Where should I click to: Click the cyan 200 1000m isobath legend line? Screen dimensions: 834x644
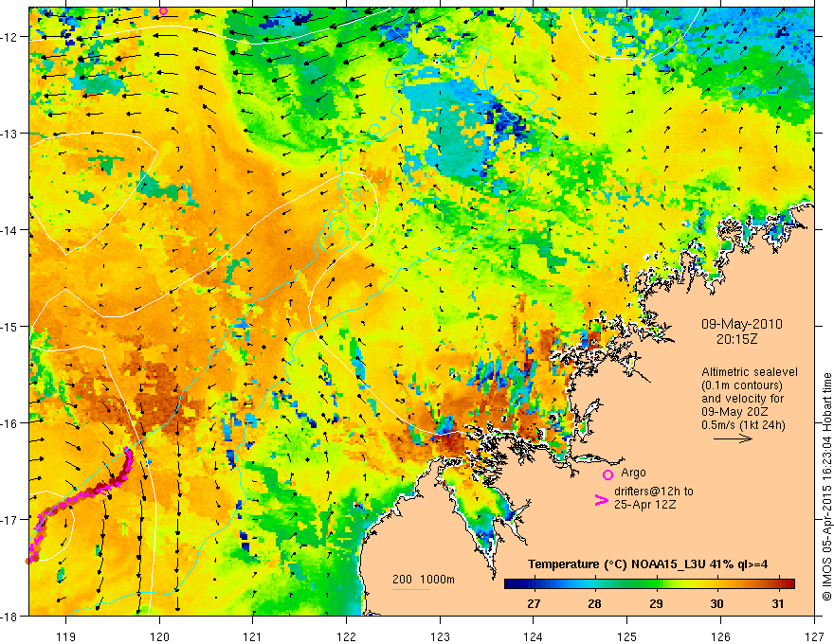click(411, 589)
